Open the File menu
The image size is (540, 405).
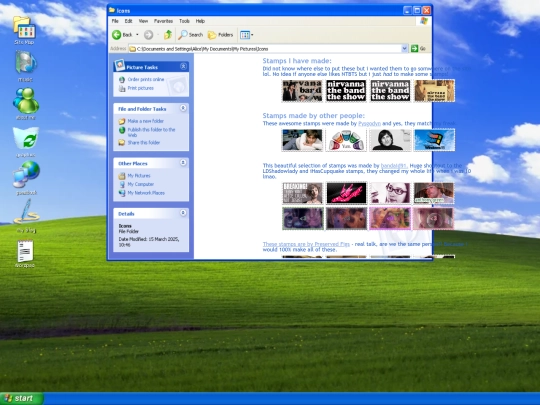tap(115, 21)
